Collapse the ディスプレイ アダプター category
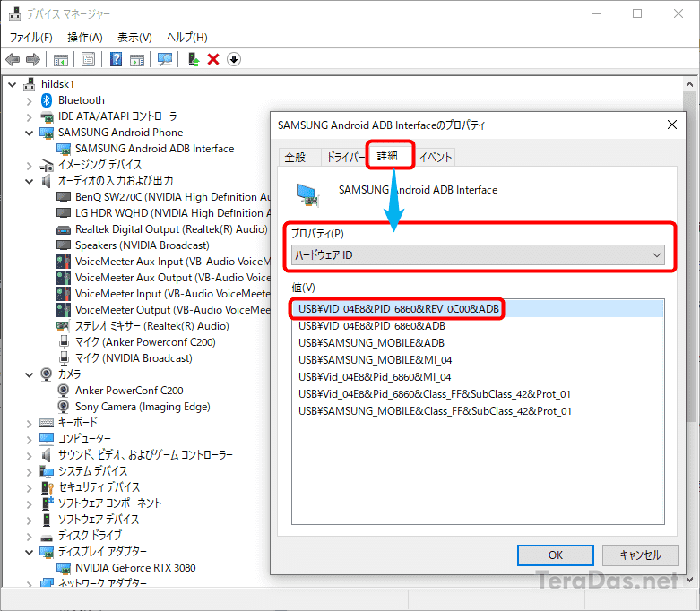Viewport: 700px width, 611px height. click(30, 553)
